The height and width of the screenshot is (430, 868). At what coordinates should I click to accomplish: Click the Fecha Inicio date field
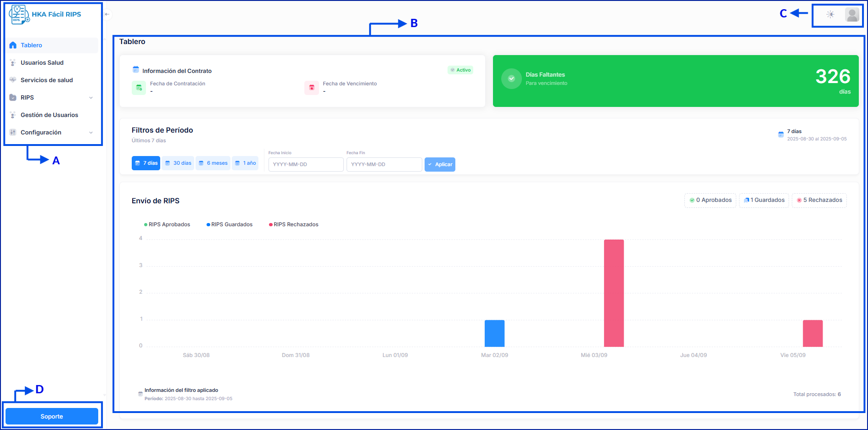tap(306, 164)
